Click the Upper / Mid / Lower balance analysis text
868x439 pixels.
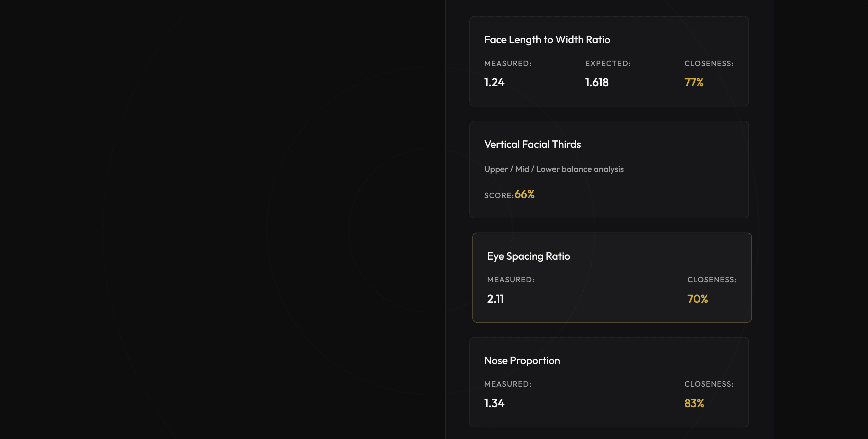tap(554, 169)
